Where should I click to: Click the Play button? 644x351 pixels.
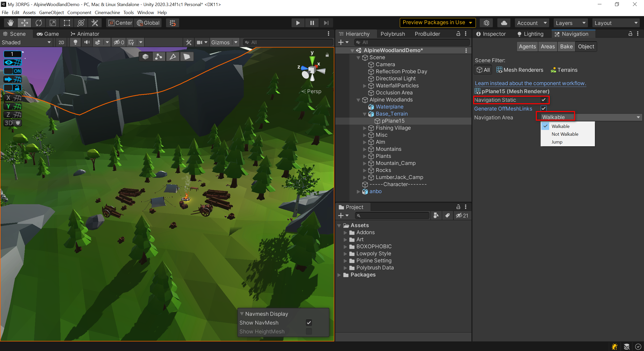[298, 23]
